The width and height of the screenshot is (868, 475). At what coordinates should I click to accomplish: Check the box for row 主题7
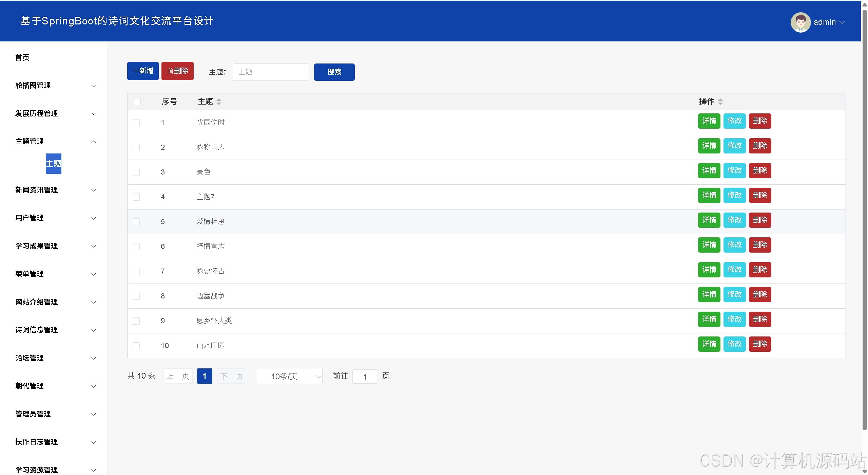[136, 197]
